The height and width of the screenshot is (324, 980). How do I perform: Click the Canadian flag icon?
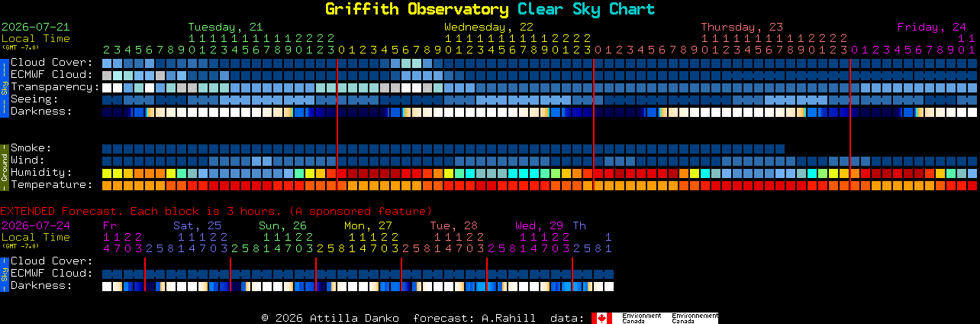(602, 318)
